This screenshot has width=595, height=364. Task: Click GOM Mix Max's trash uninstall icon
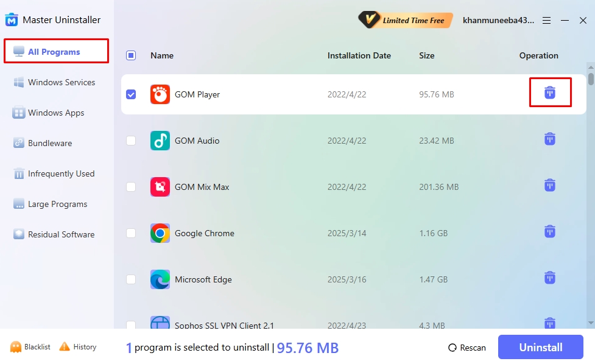[550, 185]
